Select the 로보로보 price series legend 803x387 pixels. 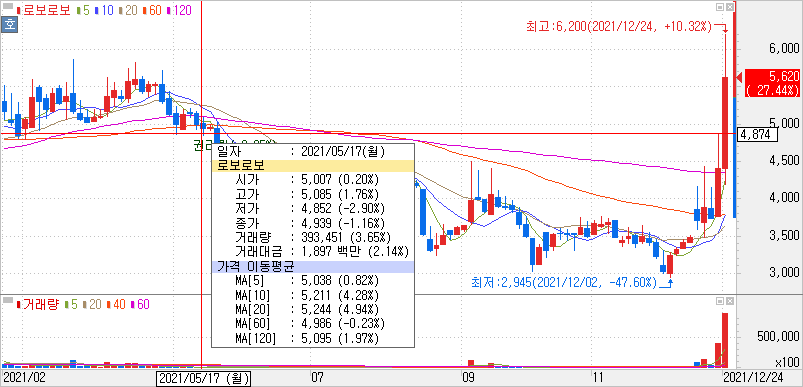coord(44,9)
